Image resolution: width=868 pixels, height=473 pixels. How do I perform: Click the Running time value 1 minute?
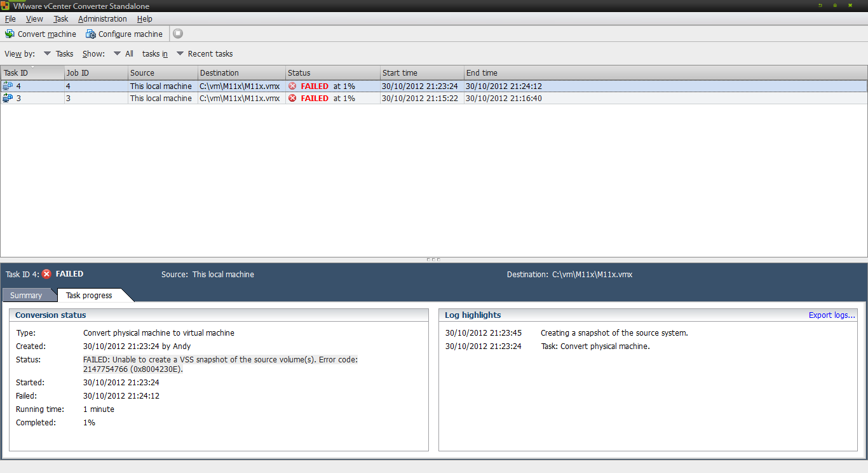point(98,409)
